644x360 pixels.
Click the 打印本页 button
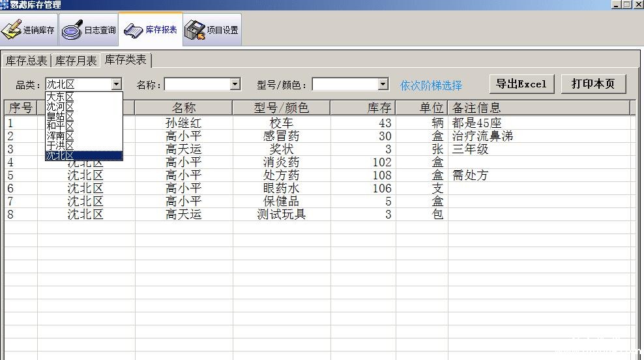pos(593,84)
